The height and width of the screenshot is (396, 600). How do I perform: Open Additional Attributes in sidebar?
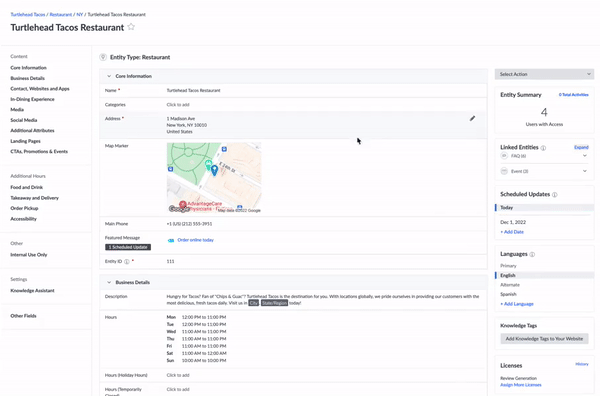32,130
